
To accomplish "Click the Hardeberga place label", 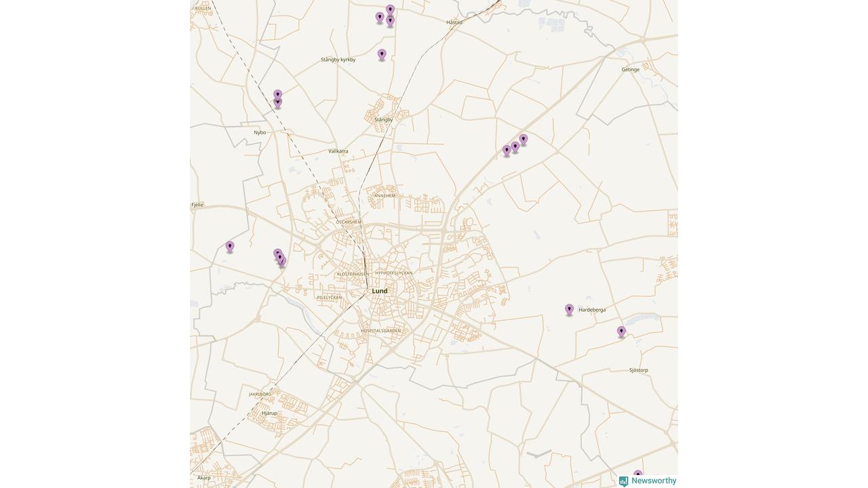I will coord(592,310).
